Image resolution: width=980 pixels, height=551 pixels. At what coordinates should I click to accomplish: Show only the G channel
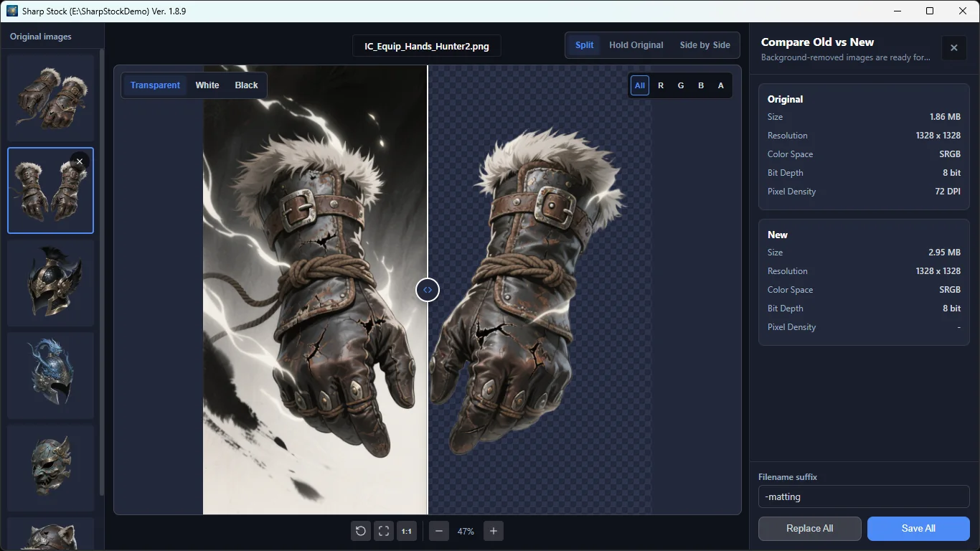coord(681,85)
